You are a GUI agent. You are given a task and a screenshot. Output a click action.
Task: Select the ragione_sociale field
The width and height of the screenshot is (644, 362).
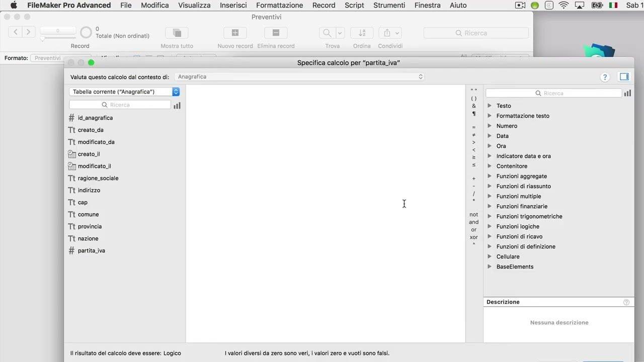coord(98,178)
